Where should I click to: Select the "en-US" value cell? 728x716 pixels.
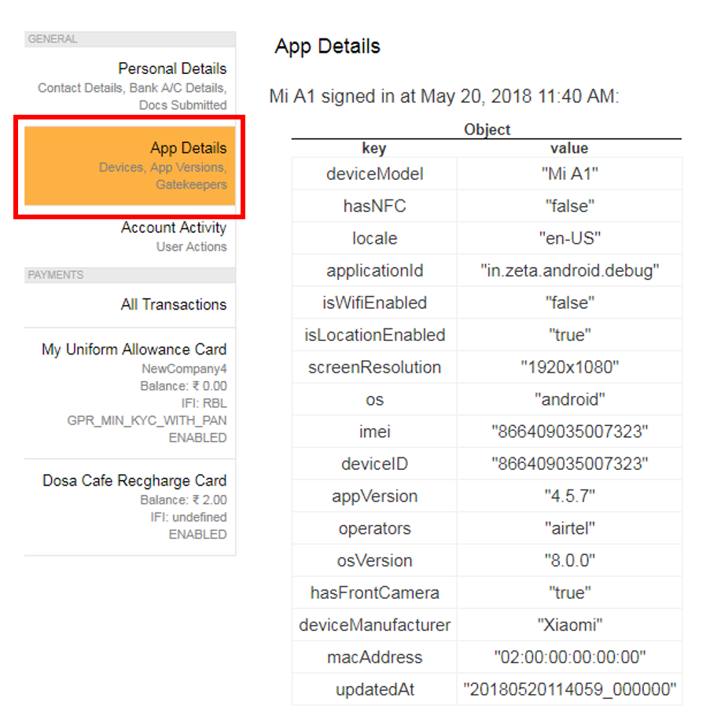coord(570,238)
